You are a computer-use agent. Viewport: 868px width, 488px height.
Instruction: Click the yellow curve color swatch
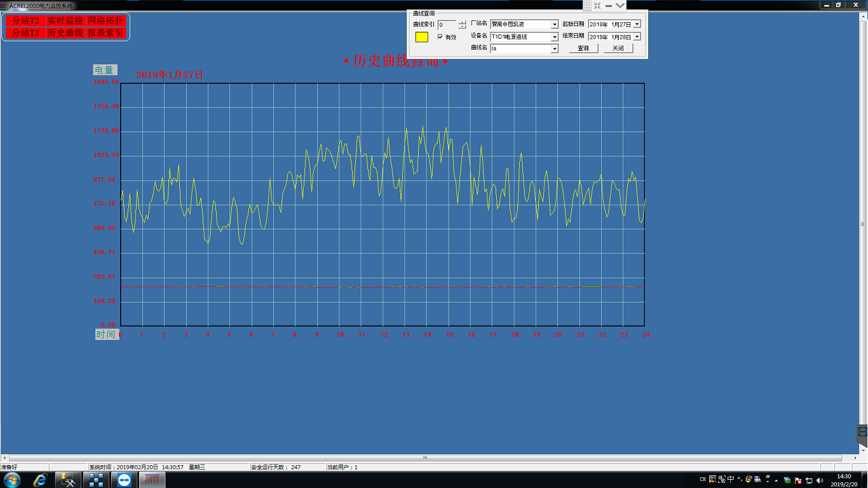point(421,37)
